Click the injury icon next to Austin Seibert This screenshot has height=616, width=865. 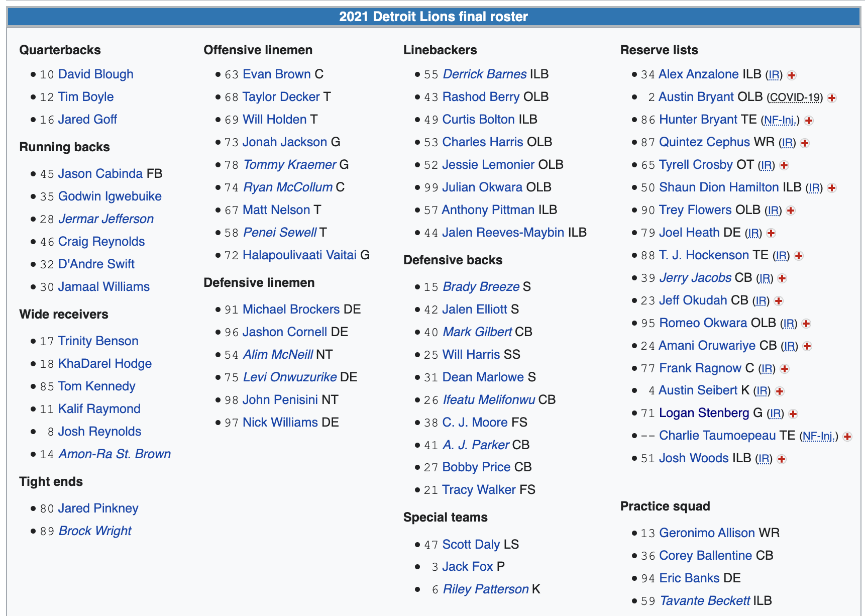(780, 391)
